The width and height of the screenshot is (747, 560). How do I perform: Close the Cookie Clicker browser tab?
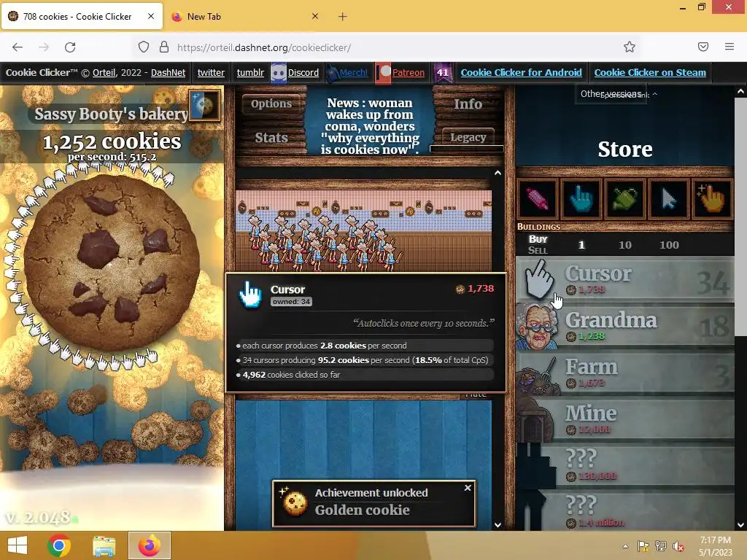(151, 16)
